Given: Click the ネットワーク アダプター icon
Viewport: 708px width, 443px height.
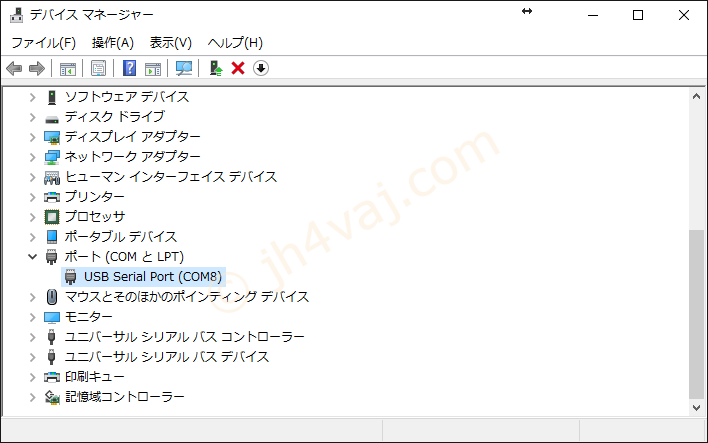Looking at the screenshot, I should [x=52, y=157].
